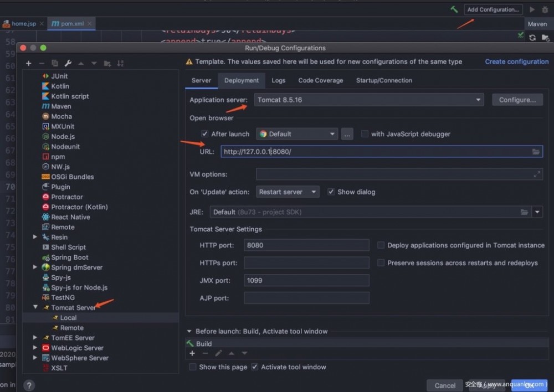The height and width of the screenshot is (392, 554).
Task: Toggle the After launch checkbox
Action: tap(205, 133)
